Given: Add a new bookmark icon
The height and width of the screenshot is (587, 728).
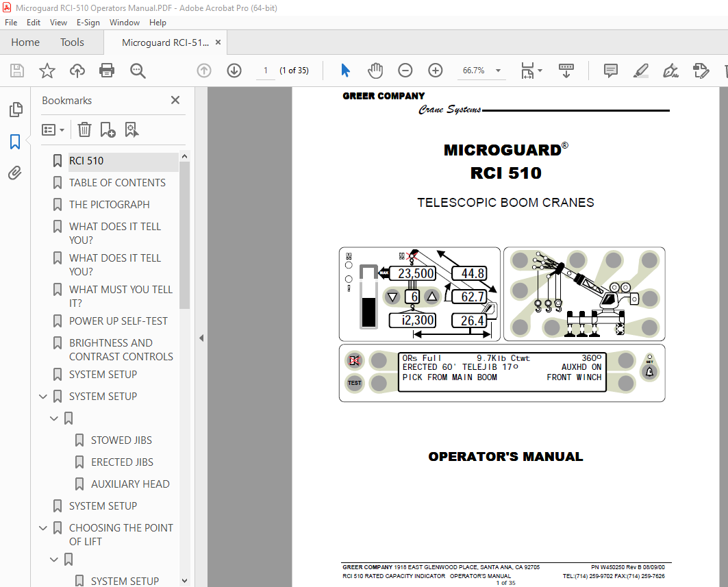Looking at the screenshot, I should point(108,129).
